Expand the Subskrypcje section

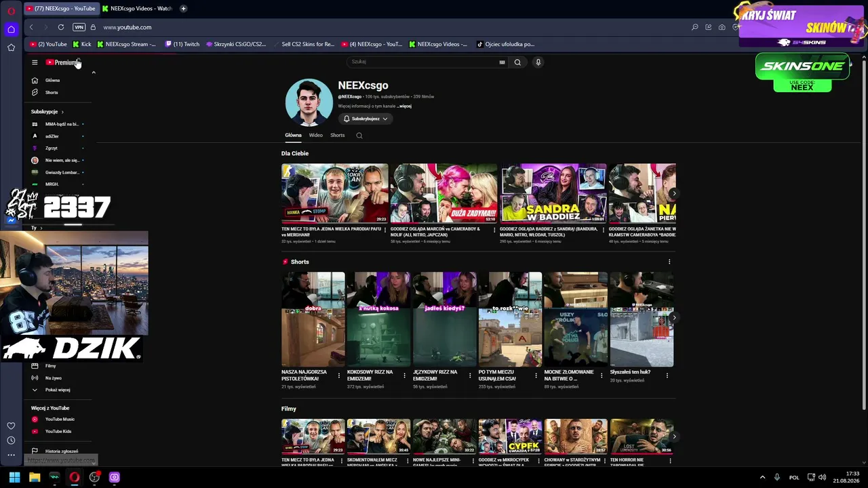pos(47,112)
